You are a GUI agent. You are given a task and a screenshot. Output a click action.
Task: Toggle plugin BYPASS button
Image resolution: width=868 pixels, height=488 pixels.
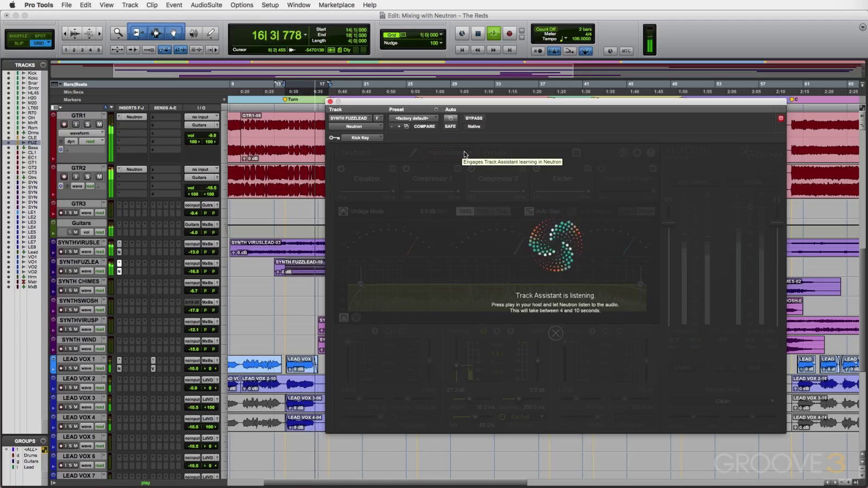tap(474, 118)
